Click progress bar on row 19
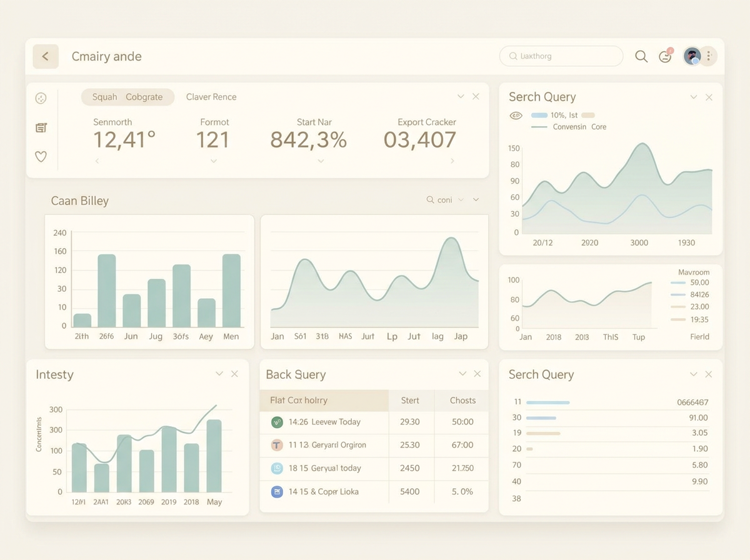 pyautogui.click(x=543, y=433)
